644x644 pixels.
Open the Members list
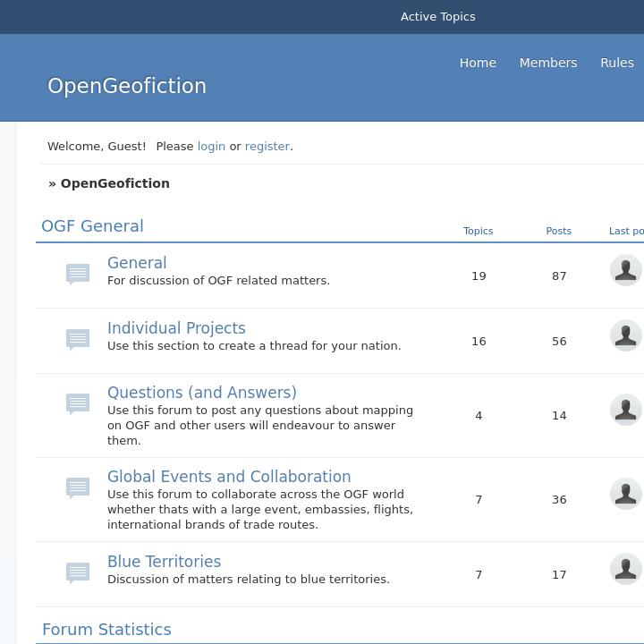tap(547, 63)
